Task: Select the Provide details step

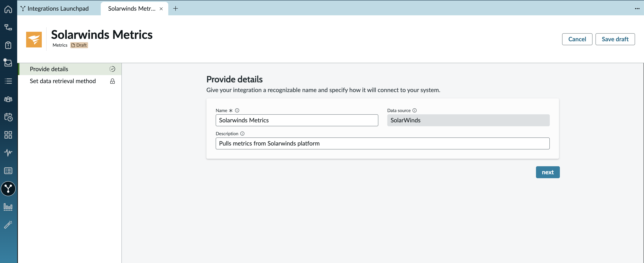Action: [x=70, y=69]
